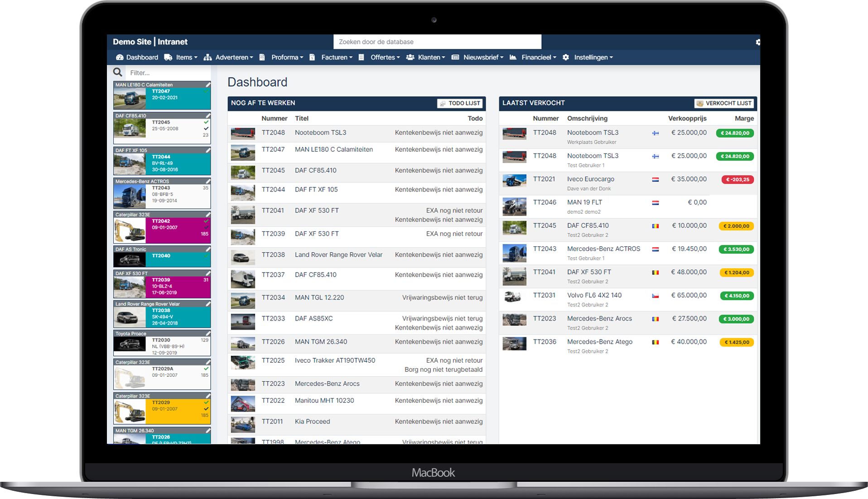Image resolution: width=868 pixels, height=499 pixels.
Task: Edit the DAF AS Tronic card via pencil
Action: coord(208,249)
